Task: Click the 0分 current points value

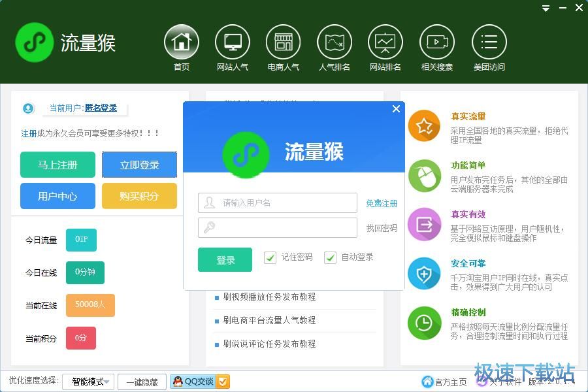Action: 81,338
